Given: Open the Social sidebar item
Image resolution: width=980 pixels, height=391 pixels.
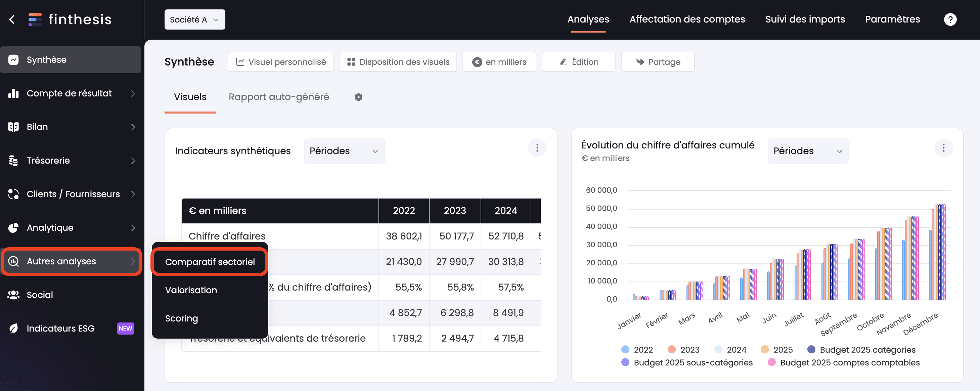Looking at the screenshot, I should point(71,295).
